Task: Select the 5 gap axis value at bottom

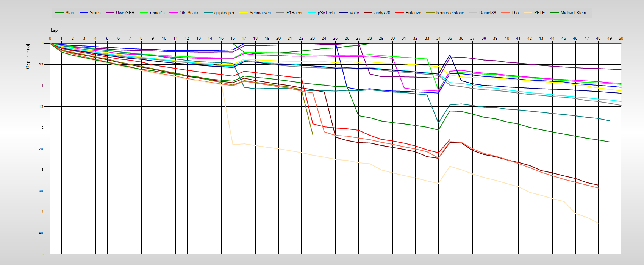Action: pos(42,254)
